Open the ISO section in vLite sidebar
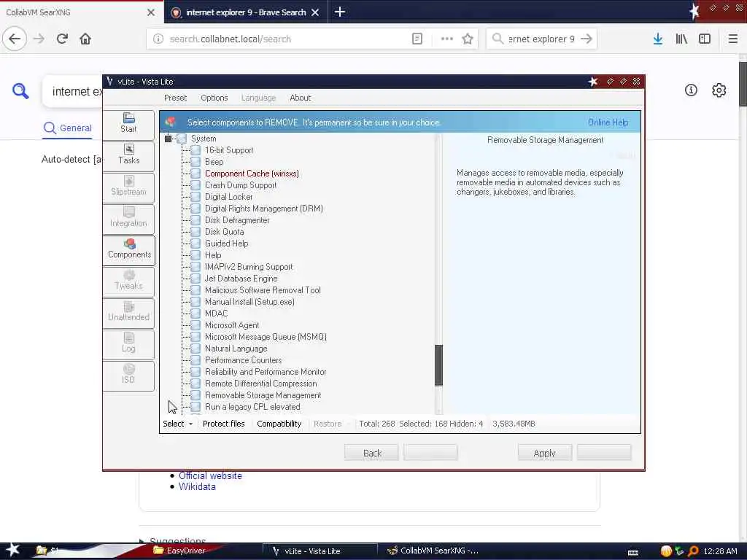This screenshot has height=560, width=747. click(x=128, y=376)
